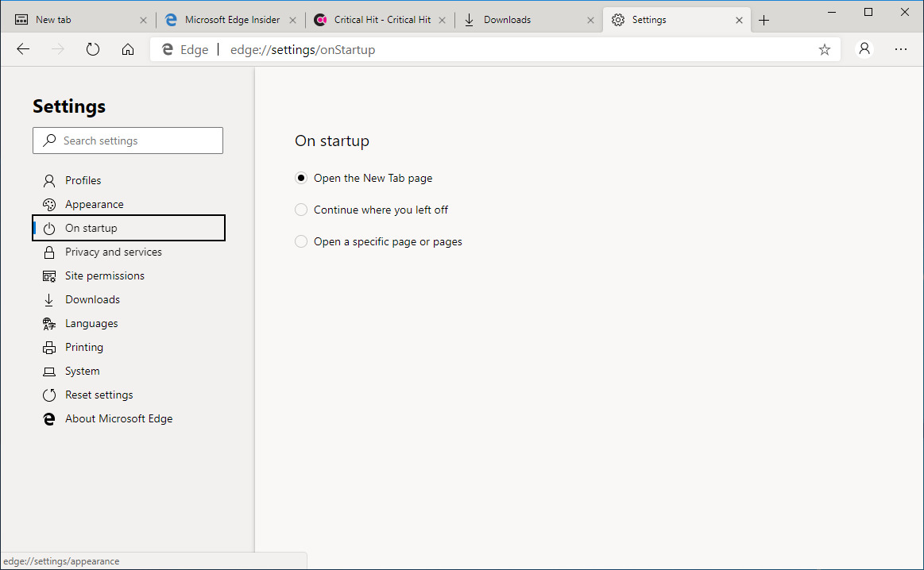924x570 pixels.
Task: Reload the page with refresh icon
Action: point(93,49)
